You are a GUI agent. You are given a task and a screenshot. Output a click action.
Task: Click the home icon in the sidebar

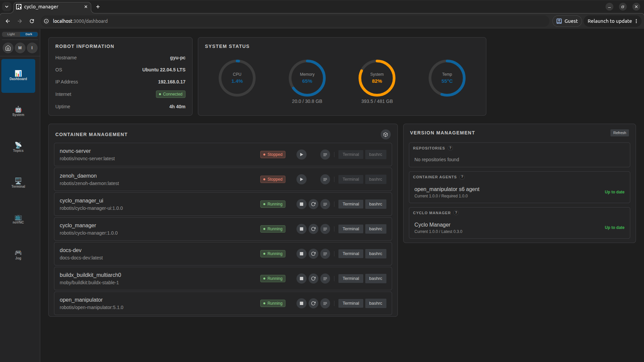[8, 48]
